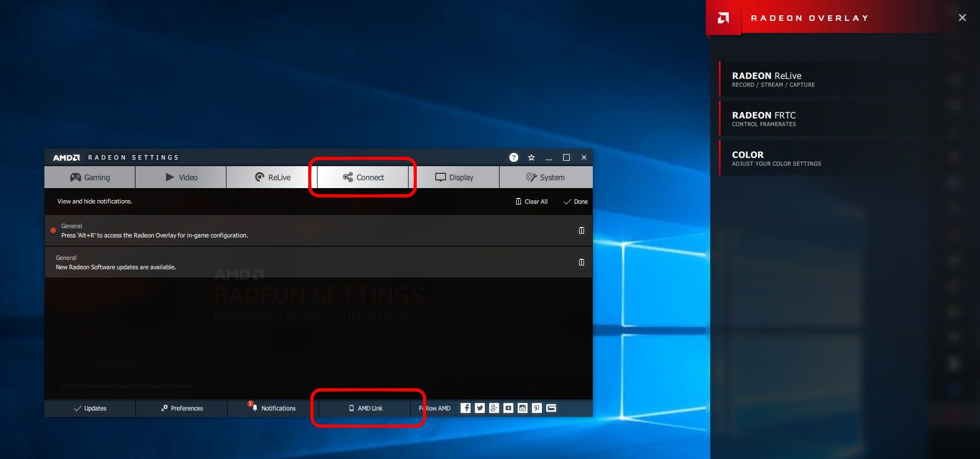This screenshot has height=459, width=980.
Task: Click the AMD logo in Radeon Overlay header
Action: pos(723,18)
